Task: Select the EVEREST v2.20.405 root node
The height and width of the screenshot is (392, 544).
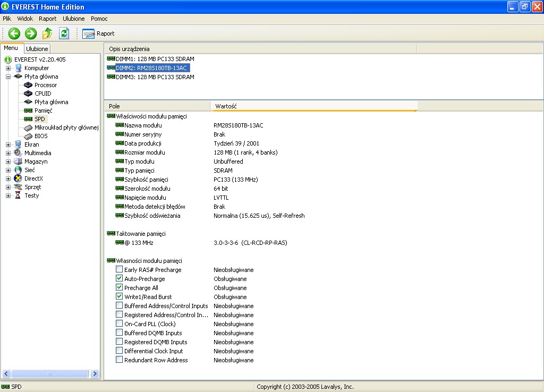Action: click(x=39, y=59)
